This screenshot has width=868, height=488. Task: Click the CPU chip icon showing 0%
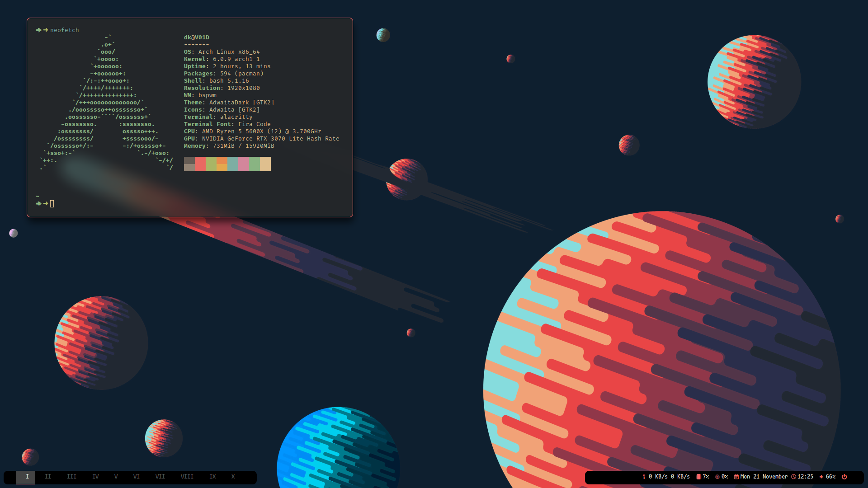point(717,477)
